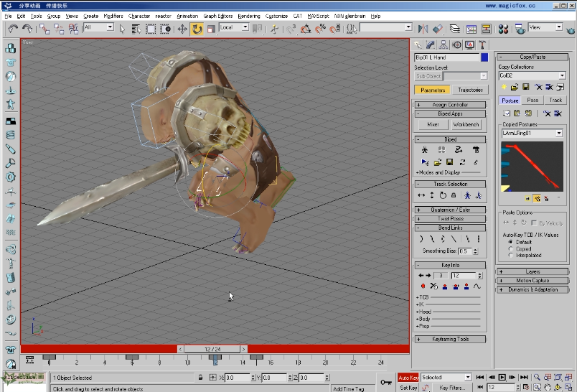The image size is (577, 392).
Task: Click Set Key red dot icon
Action: pyautogui.click(x=423, y=286)
